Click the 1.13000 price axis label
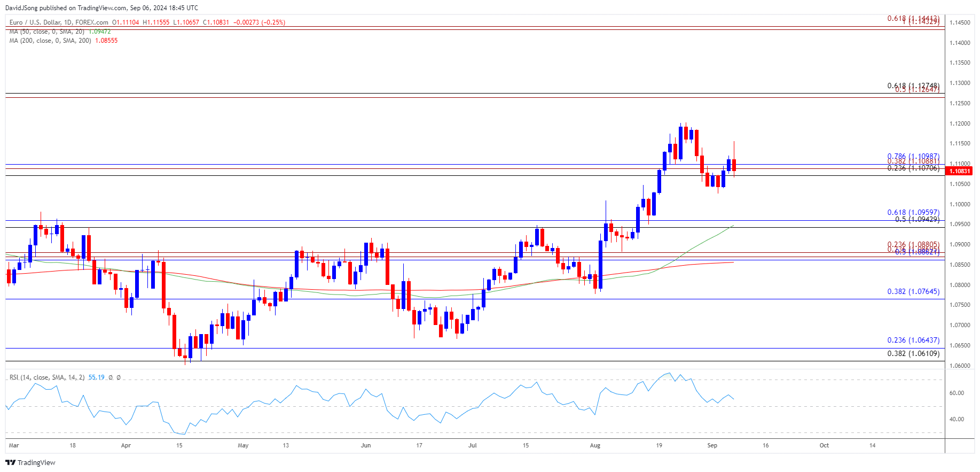 960,83
